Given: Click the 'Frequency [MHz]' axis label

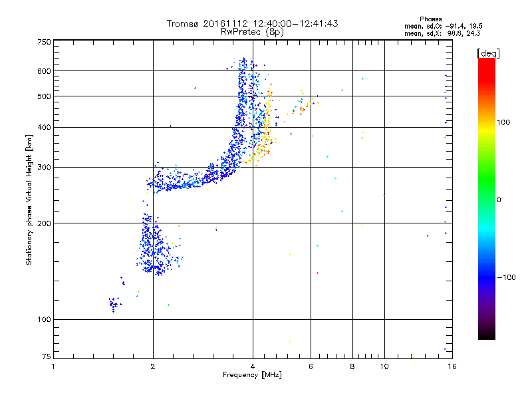Looking at the screenshot, I should (252, 375).
